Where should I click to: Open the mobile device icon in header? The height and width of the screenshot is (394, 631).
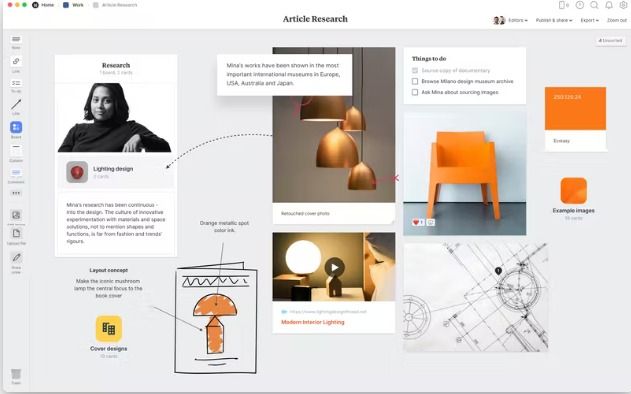(x=563, y=5)
